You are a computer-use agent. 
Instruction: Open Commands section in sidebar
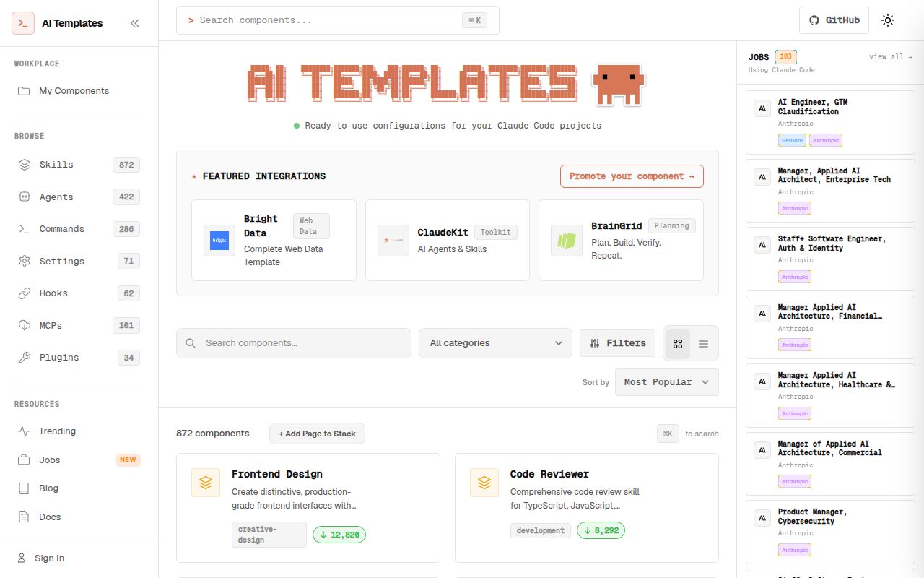click(x=79, y=229)
